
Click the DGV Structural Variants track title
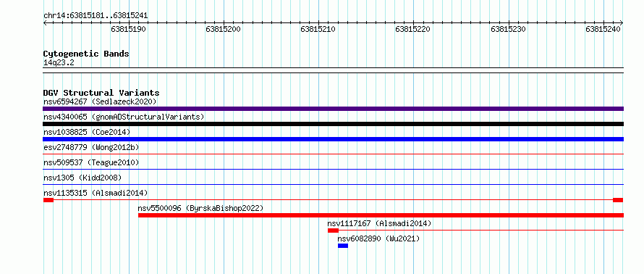(101, 93)
